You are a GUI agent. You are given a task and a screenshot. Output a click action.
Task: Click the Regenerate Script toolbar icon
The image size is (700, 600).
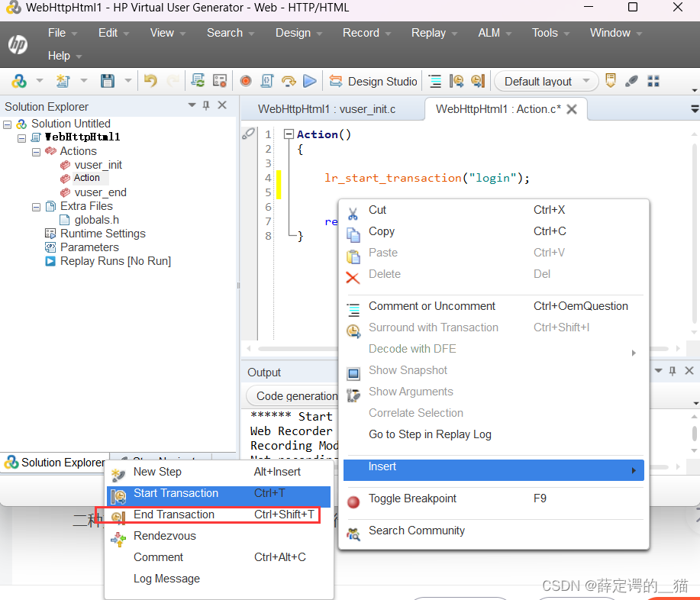coord(197,81)
